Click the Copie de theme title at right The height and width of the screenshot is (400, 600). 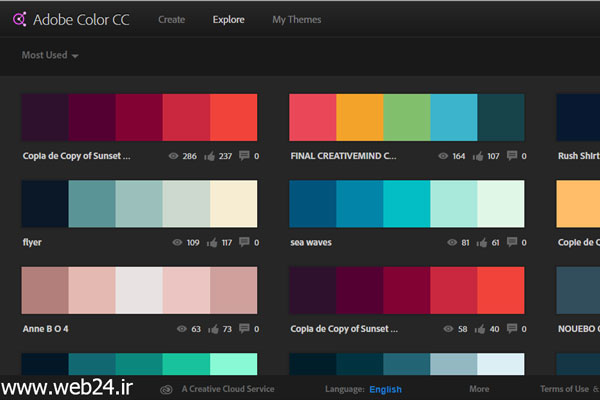579,242
